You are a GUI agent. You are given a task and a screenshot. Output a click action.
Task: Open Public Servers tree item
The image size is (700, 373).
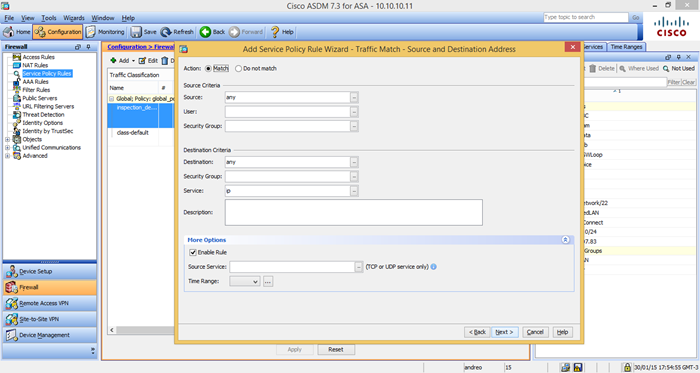40,98
